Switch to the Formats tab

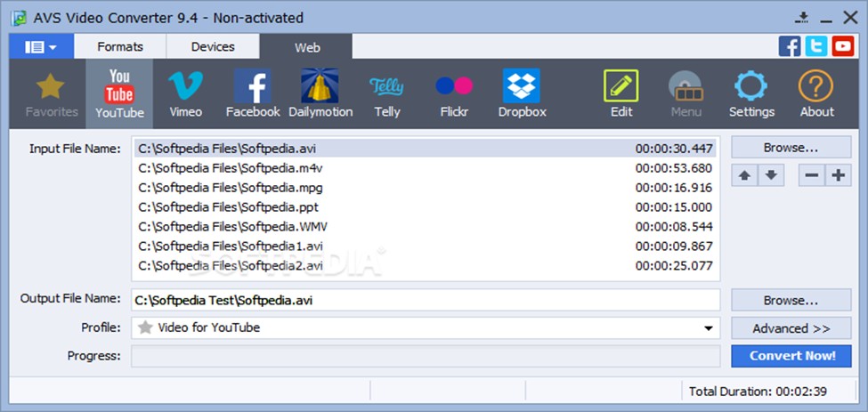pos(119,46)
